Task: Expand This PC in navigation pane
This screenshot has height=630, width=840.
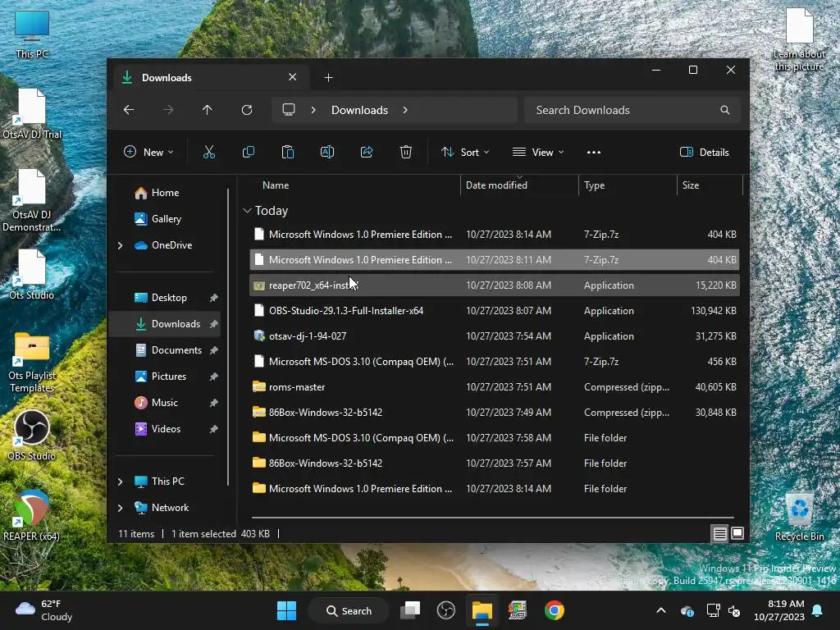Action: point(120,482)
